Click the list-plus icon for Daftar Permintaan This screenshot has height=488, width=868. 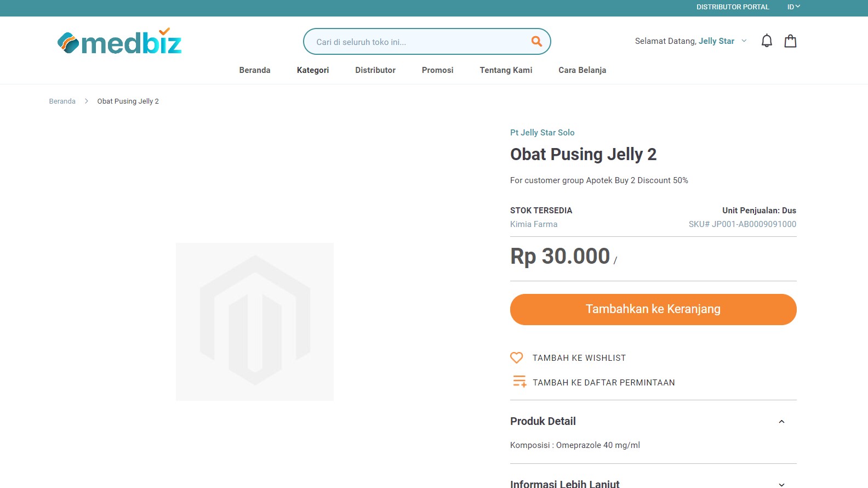(x=518, y=381)
